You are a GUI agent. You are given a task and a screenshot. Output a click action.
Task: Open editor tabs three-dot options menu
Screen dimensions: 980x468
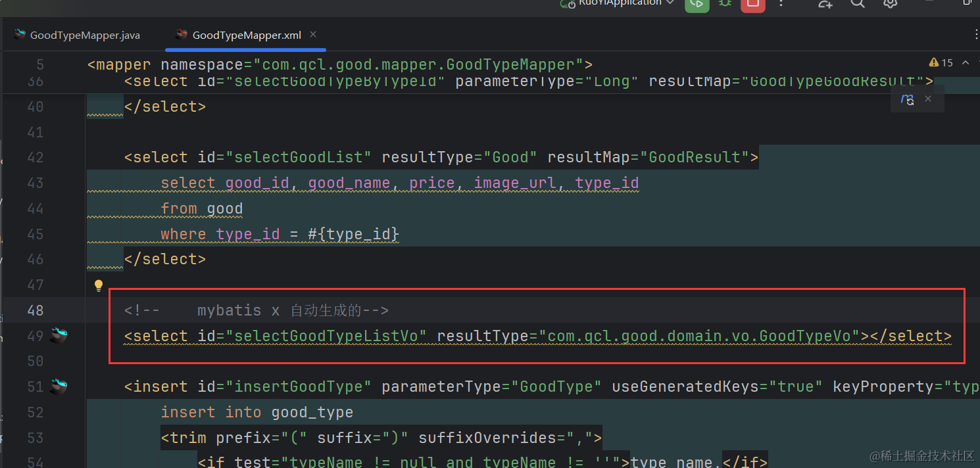pos(976,35)
